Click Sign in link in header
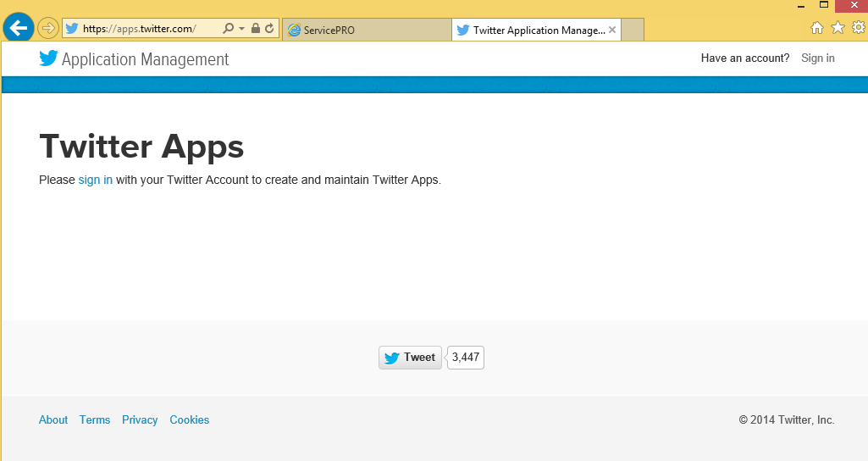The image size is (868, 461). tap(817, 58)
